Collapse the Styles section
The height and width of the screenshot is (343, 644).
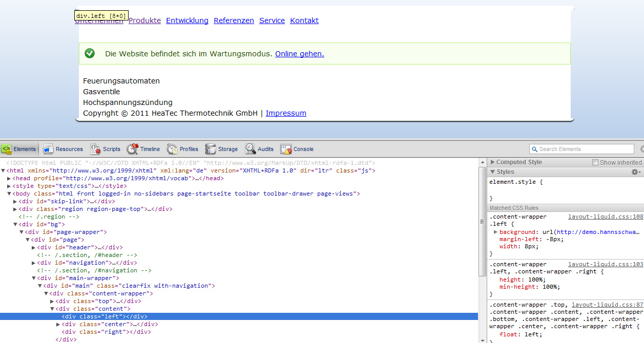(493, 172)
